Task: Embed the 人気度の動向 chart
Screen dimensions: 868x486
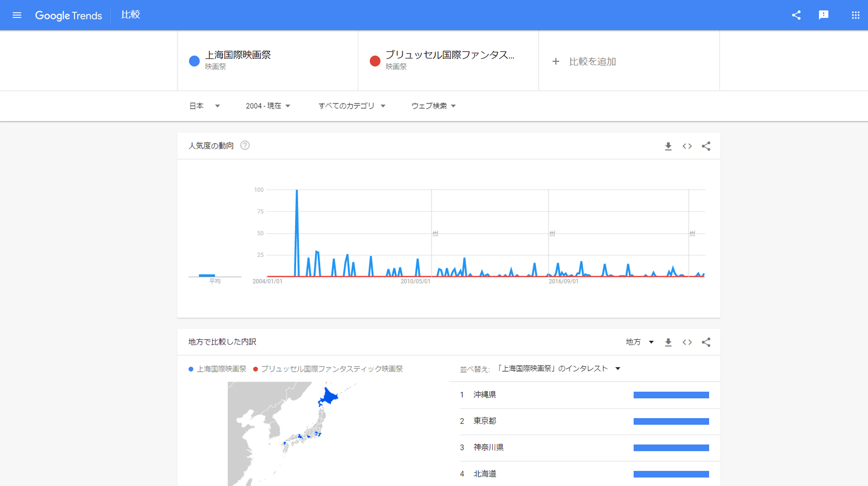Action: (x=687, y=146)
